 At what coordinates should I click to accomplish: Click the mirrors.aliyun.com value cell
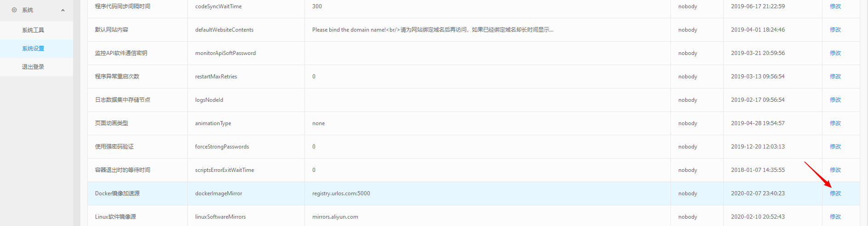click(335, 217)
